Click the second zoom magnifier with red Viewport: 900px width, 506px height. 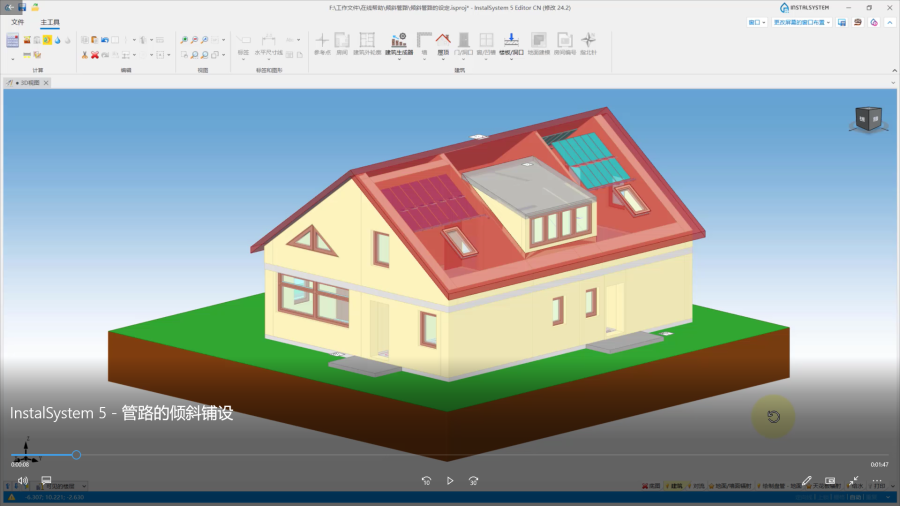195,40
